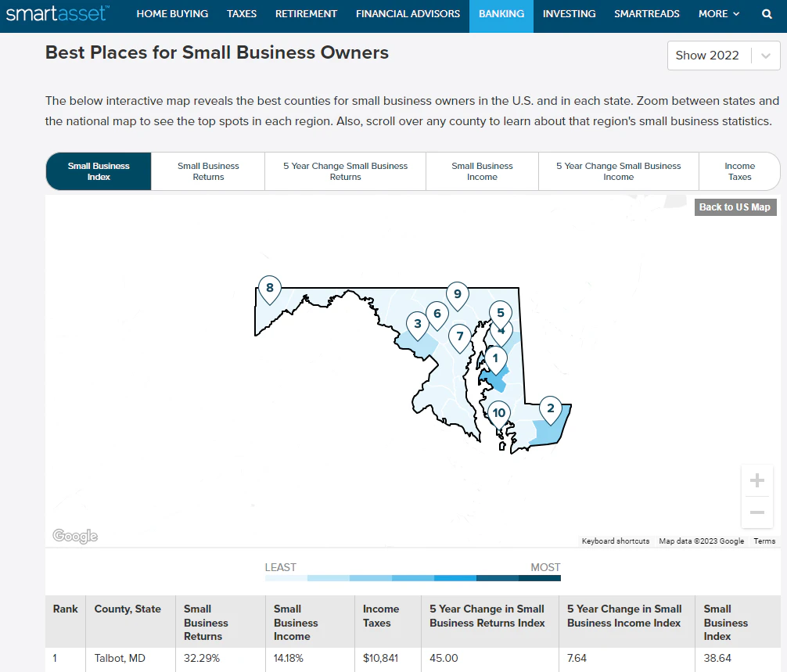Click the Small Business Index column header

(x=738, y=622)
